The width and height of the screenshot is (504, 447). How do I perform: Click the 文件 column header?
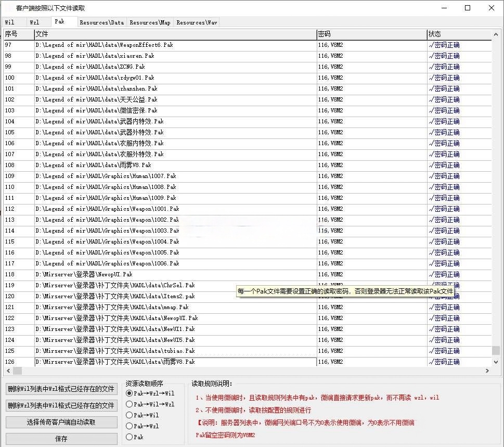click(175, 34)
